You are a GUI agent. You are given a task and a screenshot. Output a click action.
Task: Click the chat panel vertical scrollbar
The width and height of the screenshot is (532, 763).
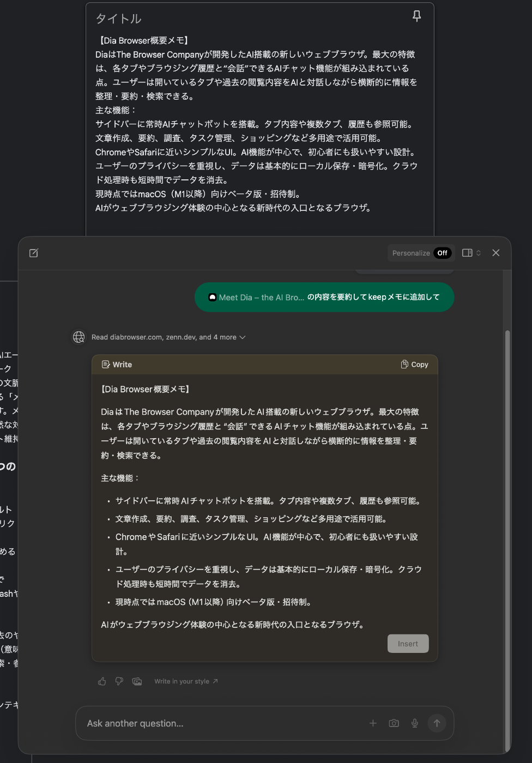[x=508, y=540]
